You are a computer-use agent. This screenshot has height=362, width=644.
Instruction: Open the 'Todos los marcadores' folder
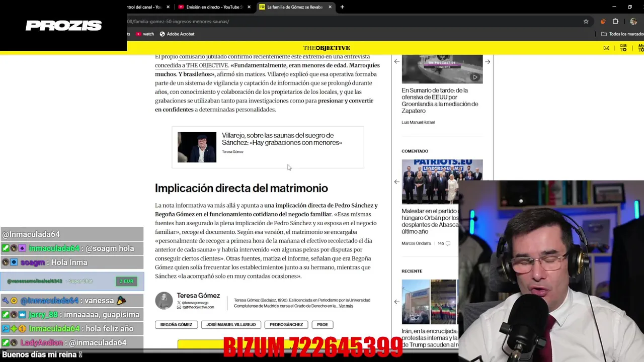coord(622,34)
